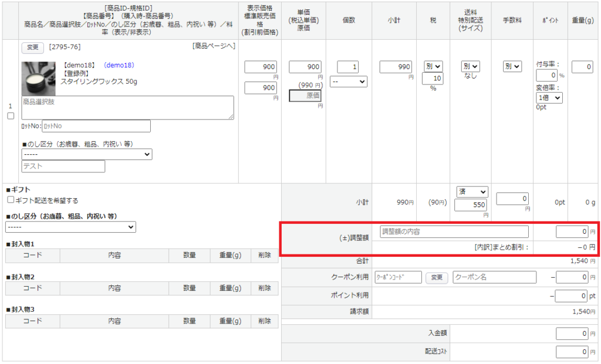
Task: Open the のし区分 dropdown in product row
Action: tap(87, 154)
